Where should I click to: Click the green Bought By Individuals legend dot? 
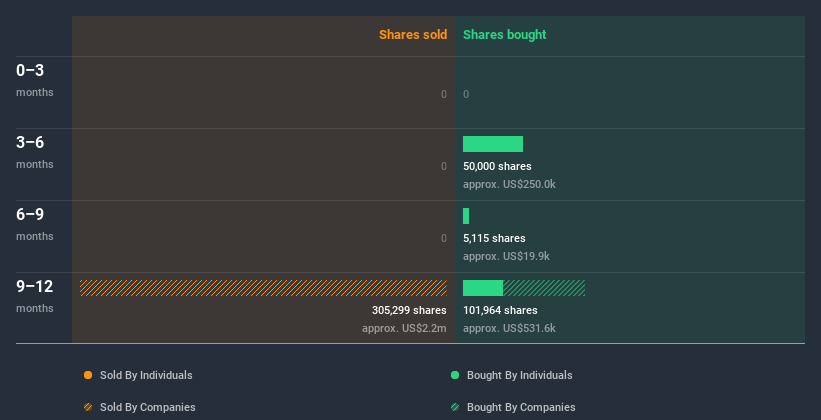tap(455, 375)
